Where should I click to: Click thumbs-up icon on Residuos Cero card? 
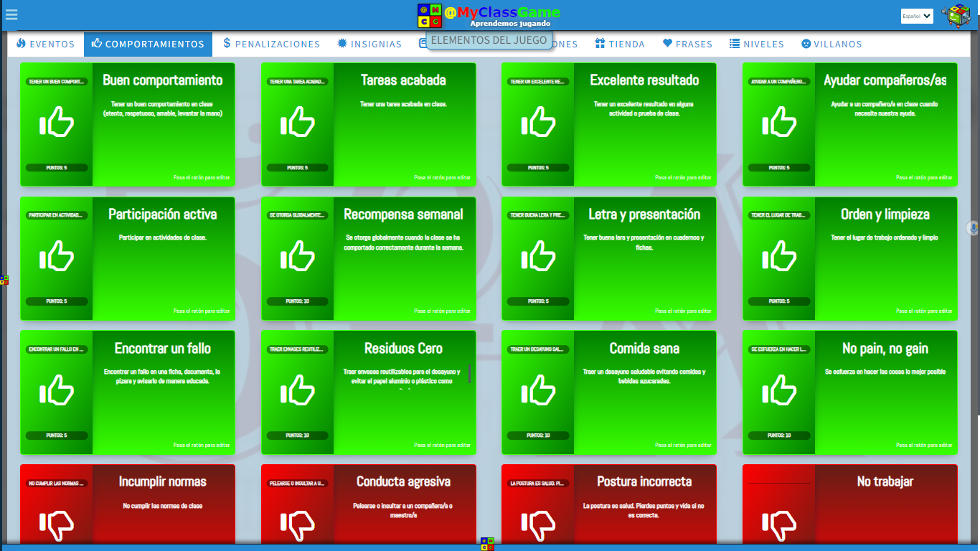coord(298,390)
